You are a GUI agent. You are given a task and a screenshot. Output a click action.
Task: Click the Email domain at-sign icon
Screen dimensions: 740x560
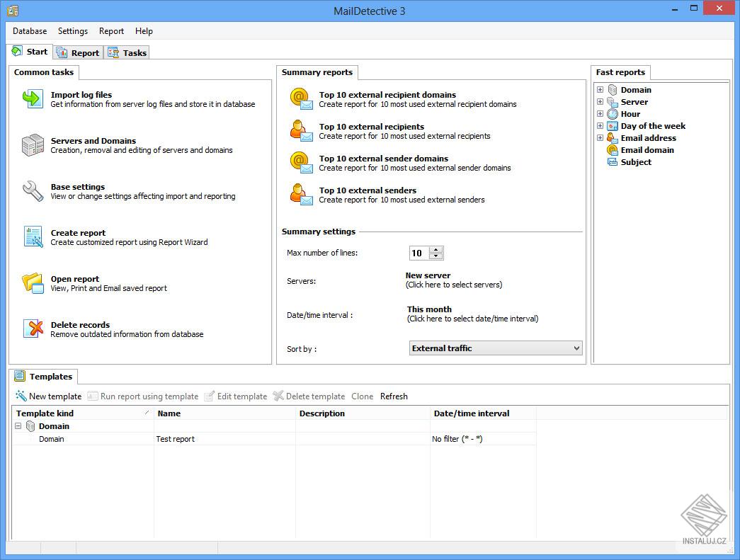click(613, 150)
